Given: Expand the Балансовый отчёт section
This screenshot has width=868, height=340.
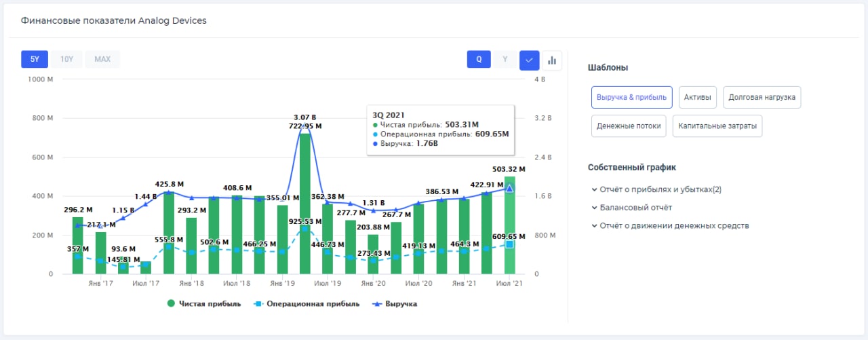Looking at the screenshot, I should click(x=631, y=208).
